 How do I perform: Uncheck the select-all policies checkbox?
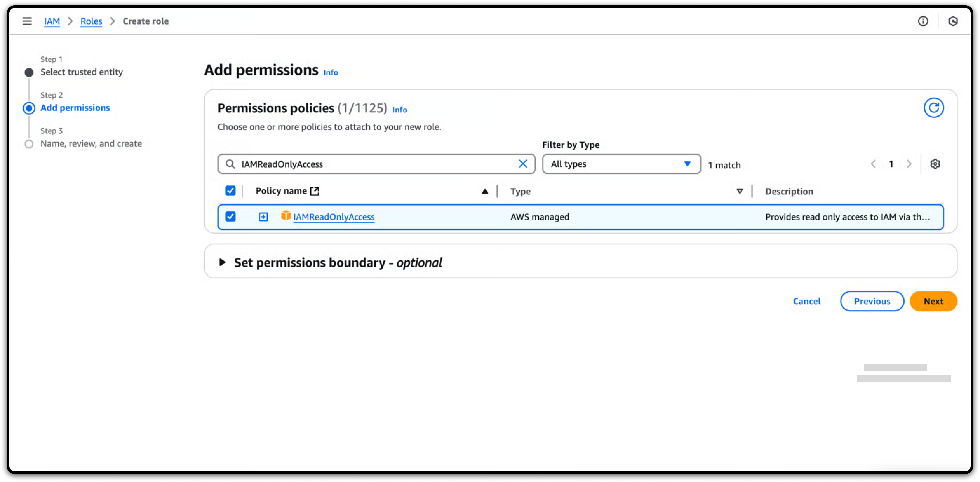(x=230, y=191)
